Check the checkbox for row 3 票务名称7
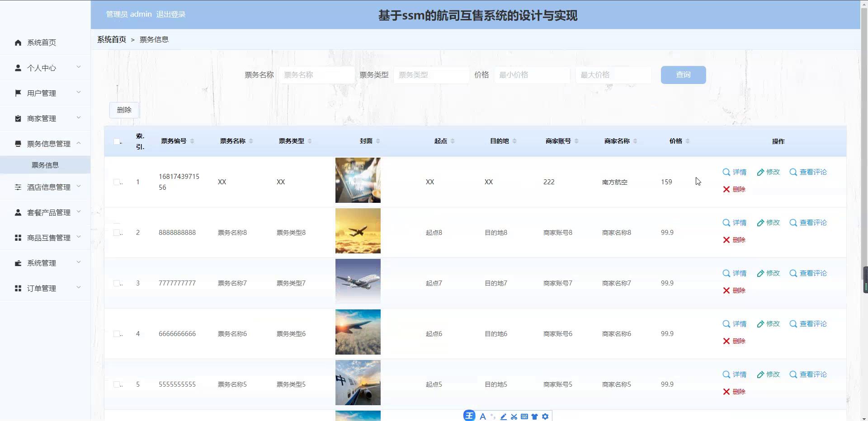Viewport: 868px width, 421px height. click(x=117, y=283)
